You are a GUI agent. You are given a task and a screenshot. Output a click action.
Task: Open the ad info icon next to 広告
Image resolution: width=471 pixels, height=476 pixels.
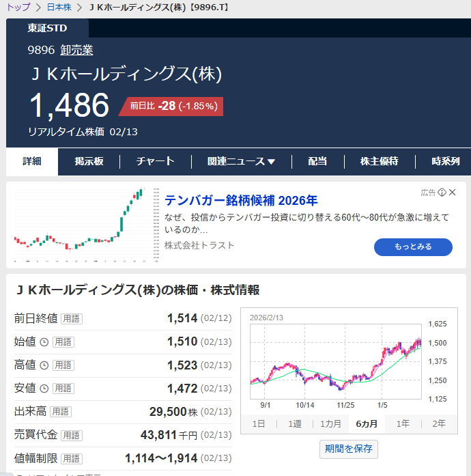(x=442, y=193)
